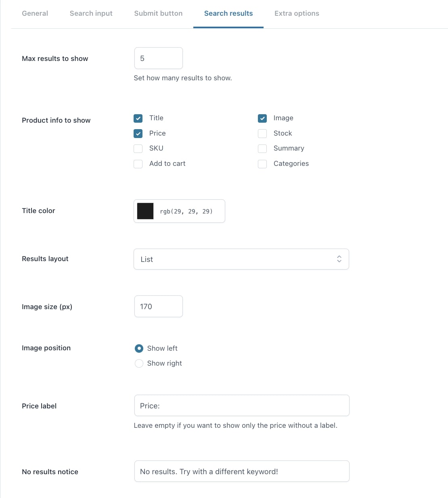This screenshot has width=448, height=498.
Task: Select the Show left radio button
Action: (x=139, y=348)
